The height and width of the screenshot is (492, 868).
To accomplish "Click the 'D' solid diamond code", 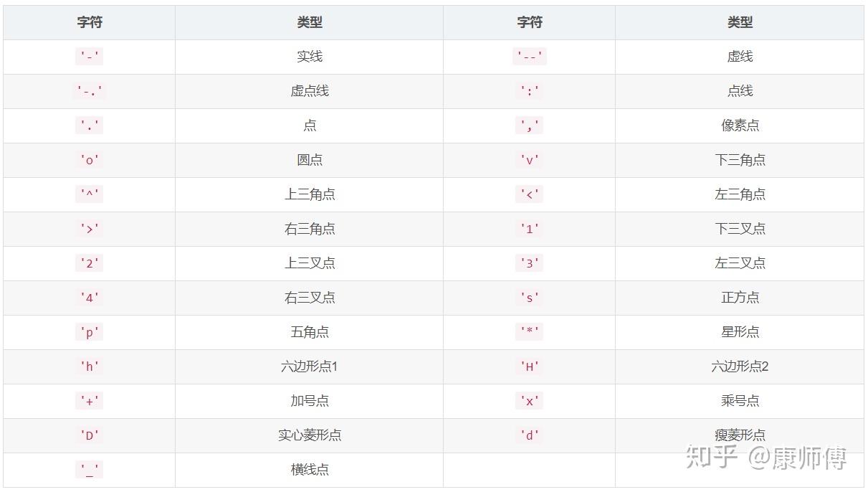I will pos(90,435).
